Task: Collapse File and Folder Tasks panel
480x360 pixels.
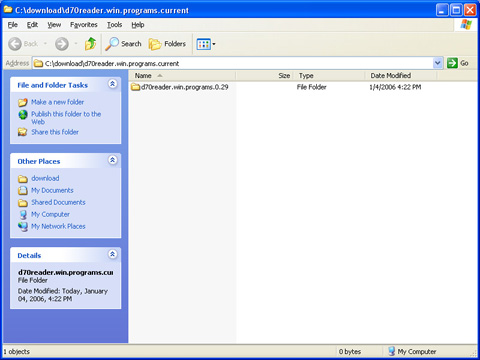Action: click(x=113, y=84)
